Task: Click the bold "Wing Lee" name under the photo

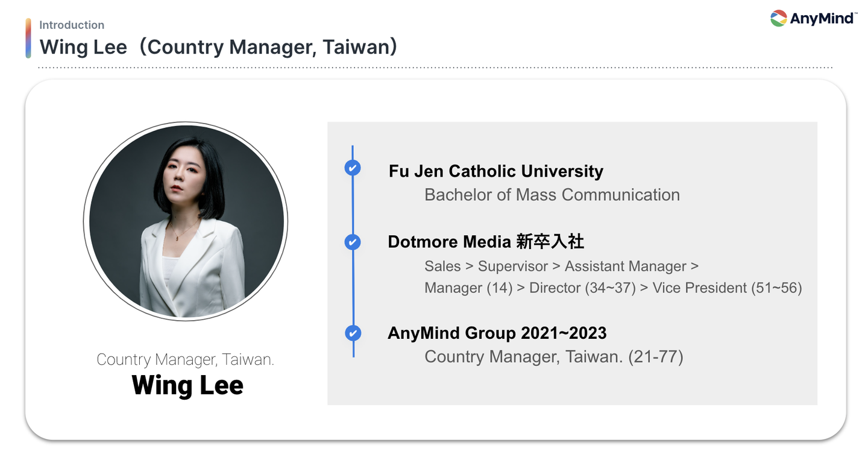Action: pyautogui.click(x=187, y=385)
